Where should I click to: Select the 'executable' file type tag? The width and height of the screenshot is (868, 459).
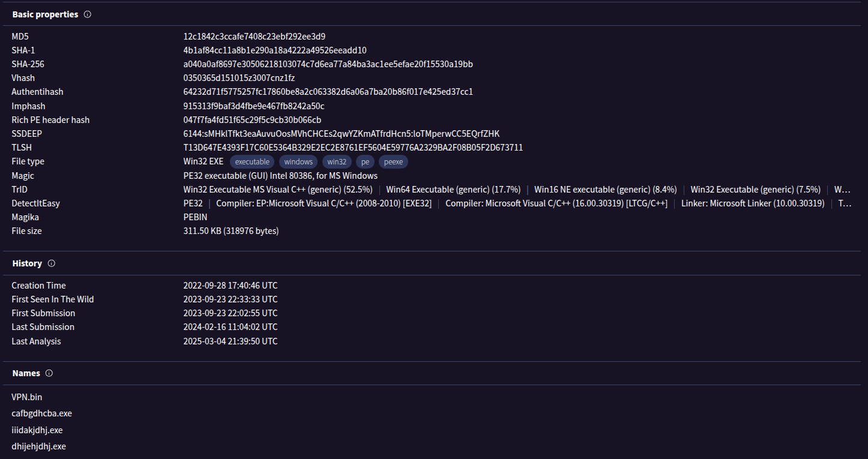pos(252,162)
